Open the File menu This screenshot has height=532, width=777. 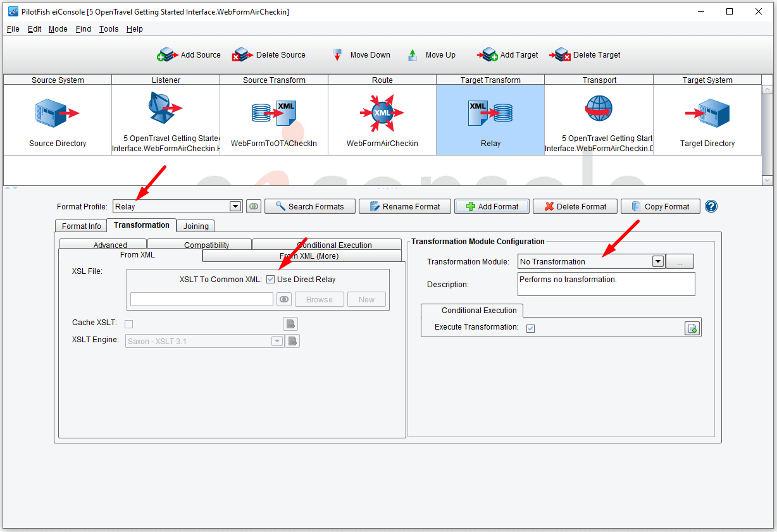13,29
